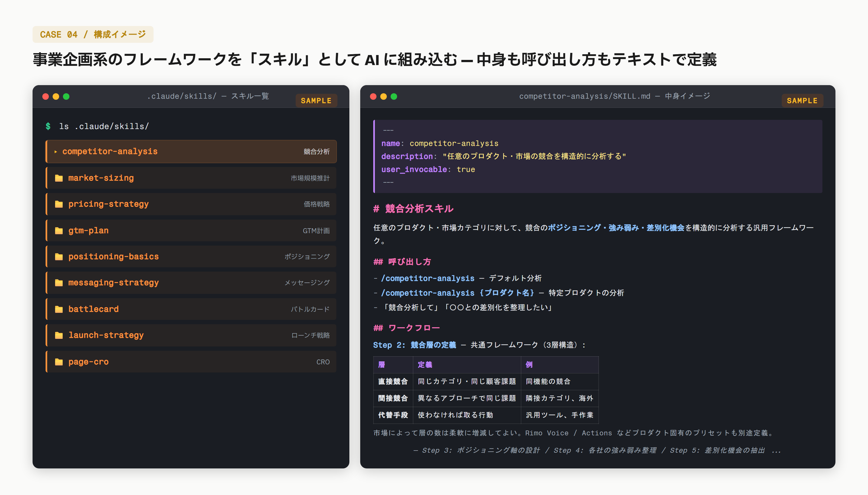Click red close dot in SKILL.md window

[x=373, y=97]
